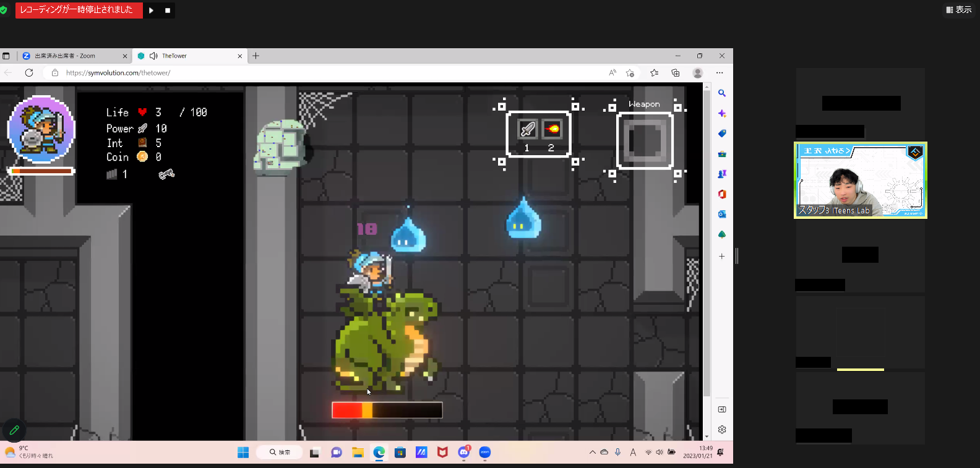The image size is (980, 468).
Task: Open the weather widget on taskbar
Action: point(29,453)
